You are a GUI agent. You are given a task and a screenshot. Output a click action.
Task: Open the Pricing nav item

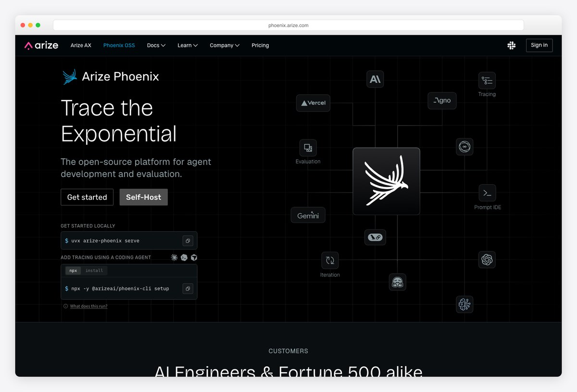(260, 45)
